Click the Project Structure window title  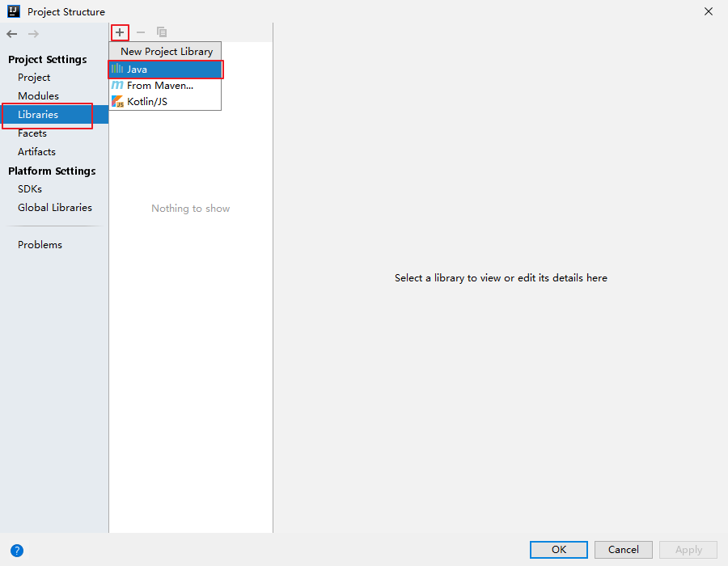click(x=66, y=12)
